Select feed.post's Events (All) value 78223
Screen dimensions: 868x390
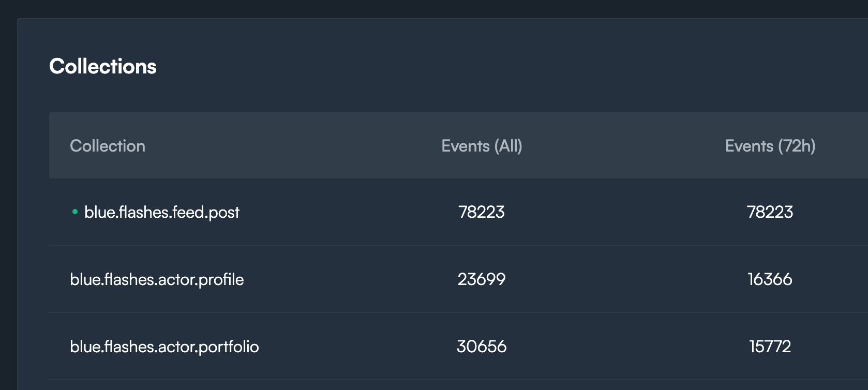coord(482,212)
